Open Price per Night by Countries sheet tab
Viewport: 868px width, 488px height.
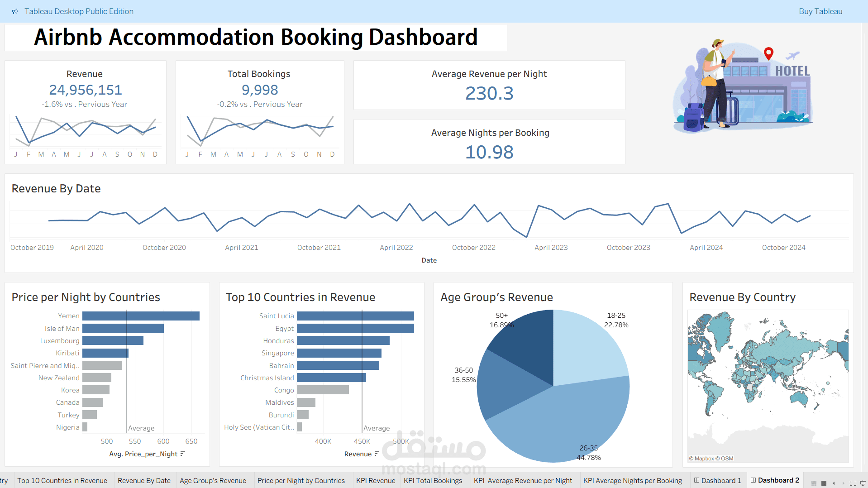point(301,481)
